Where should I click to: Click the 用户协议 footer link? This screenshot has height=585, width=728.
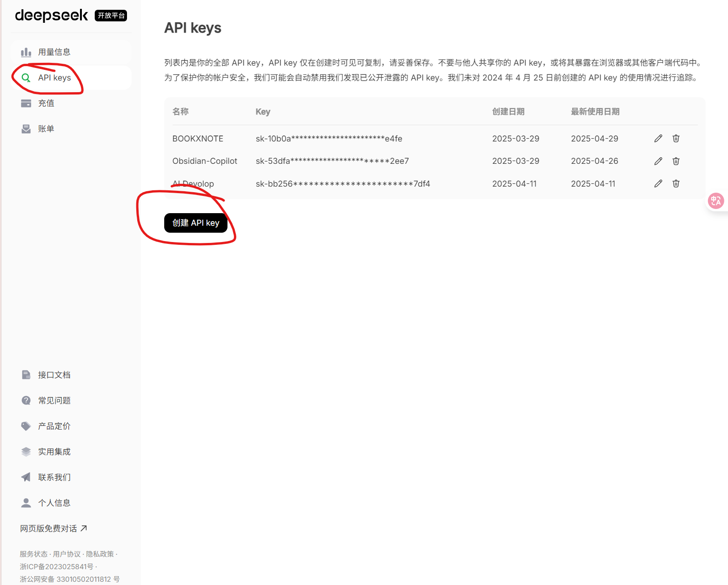tap(67, 554)
